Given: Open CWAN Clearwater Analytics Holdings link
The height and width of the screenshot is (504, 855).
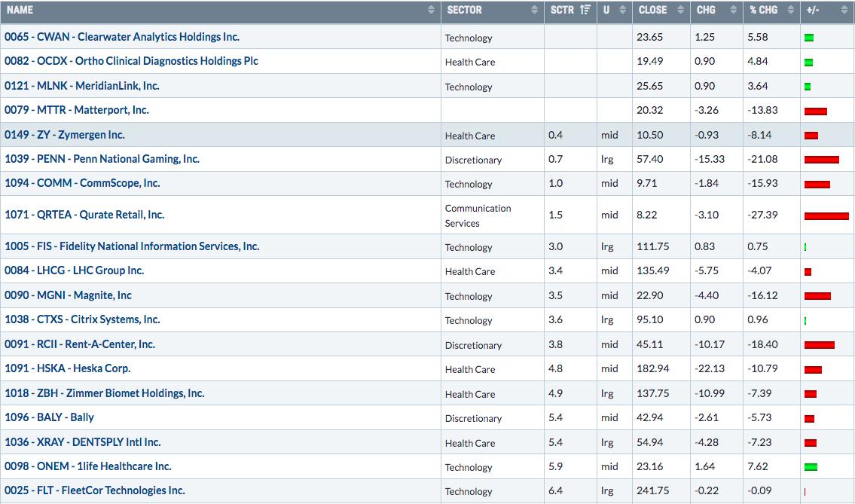Looking at the screenshot, I should click(x=122, y=37).
